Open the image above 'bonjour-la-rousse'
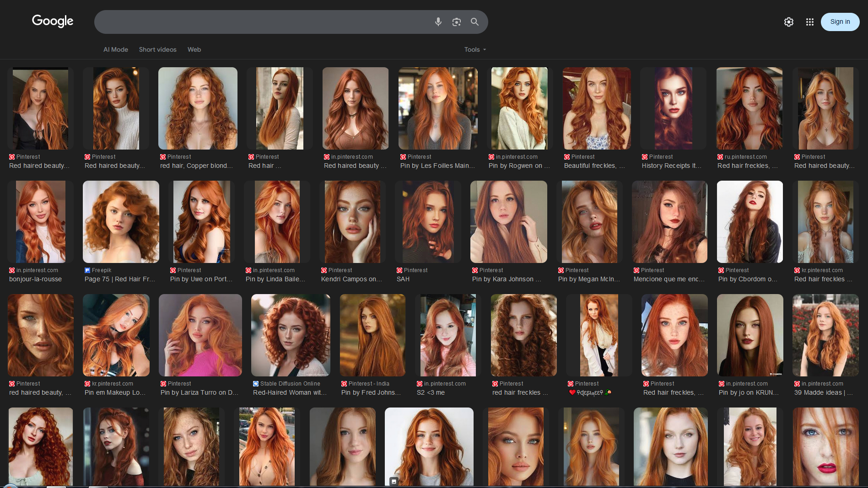The width and height of the screenshot is (868, 488). (x=40, y=222)
